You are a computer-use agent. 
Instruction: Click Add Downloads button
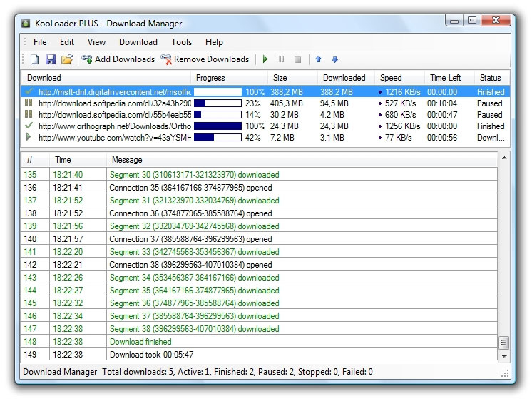118,59
